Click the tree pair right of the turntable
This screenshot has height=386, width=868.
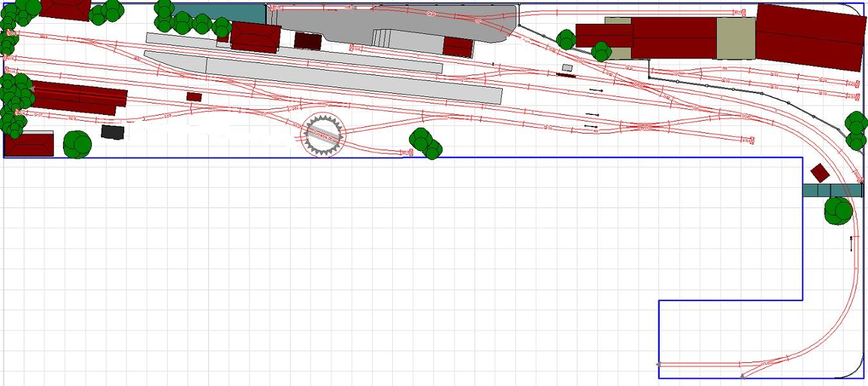(425, 143)
